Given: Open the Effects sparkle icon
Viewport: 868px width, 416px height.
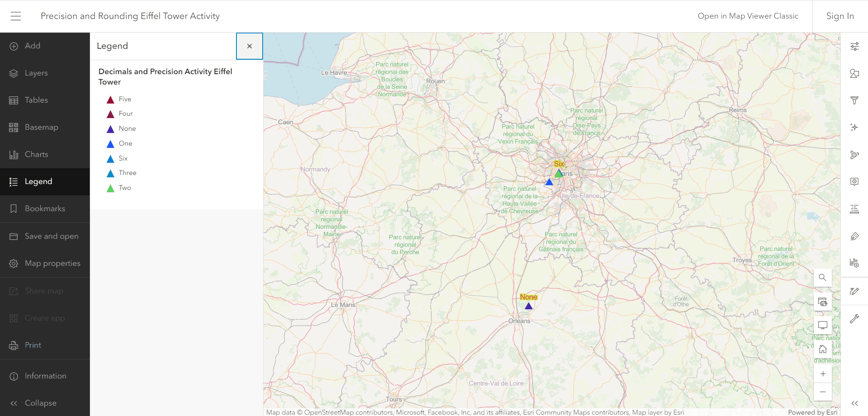Looking at the screenshot, I should (x=854, y=128).
